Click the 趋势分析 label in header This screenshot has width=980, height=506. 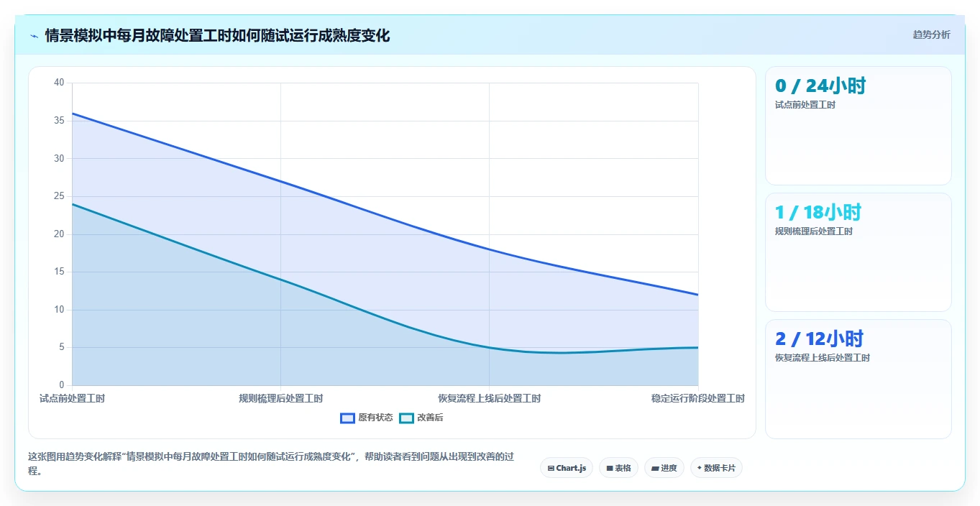tap(931, 35)
